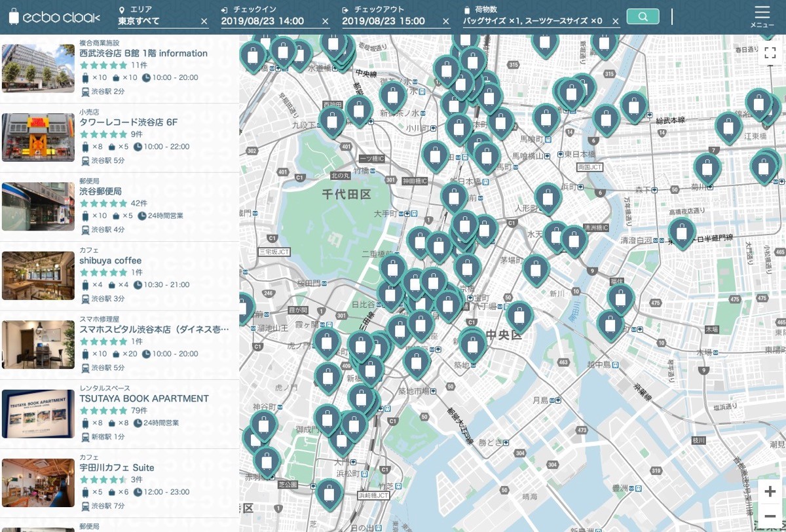Click the map pin near 二重橋前

click(x=392, y=269)
